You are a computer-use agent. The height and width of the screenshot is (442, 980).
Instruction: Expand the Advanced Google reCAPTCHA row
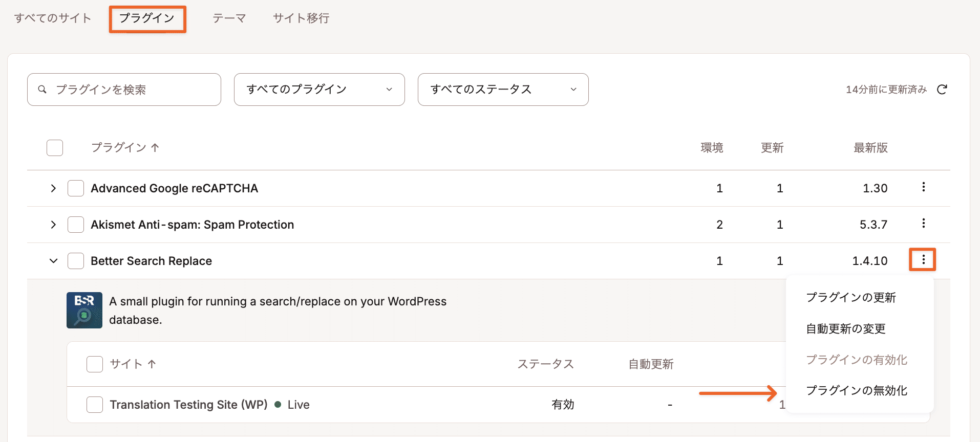[x=53, y=188]
